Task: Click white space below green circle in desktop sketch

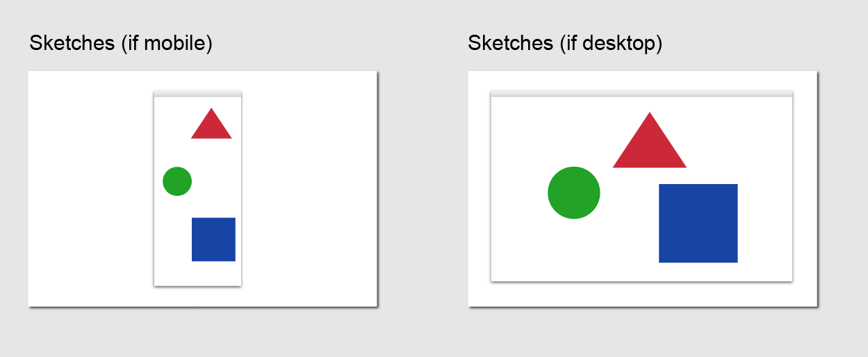Action: pyautogui.click(x=574, y=249)
